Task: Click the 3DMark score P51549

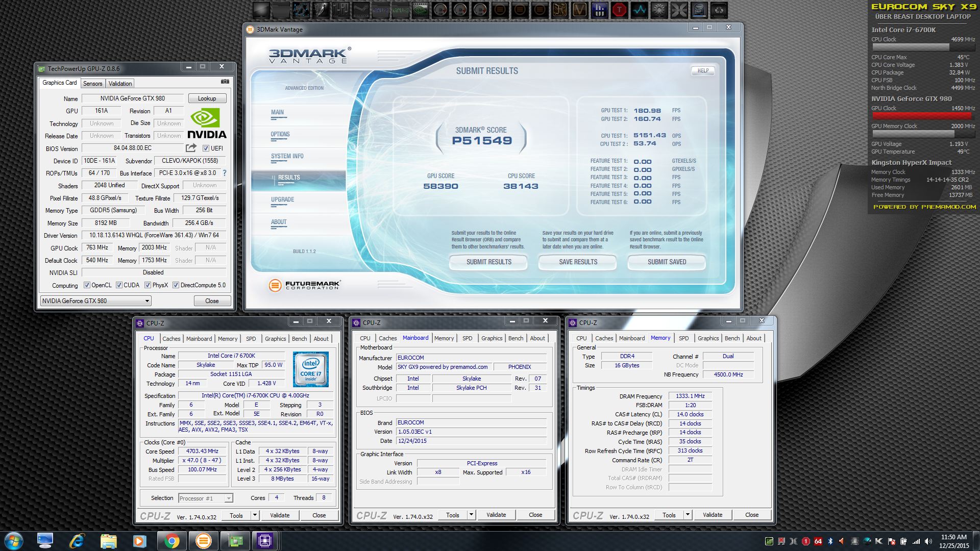Action: (482, 141)
